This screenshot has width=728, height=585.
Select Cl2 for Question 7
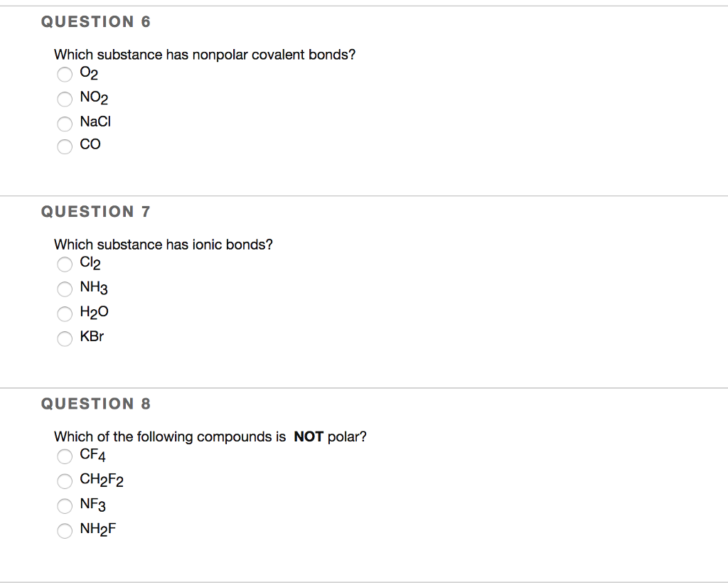pyautogui.click(x=65, y=264)
